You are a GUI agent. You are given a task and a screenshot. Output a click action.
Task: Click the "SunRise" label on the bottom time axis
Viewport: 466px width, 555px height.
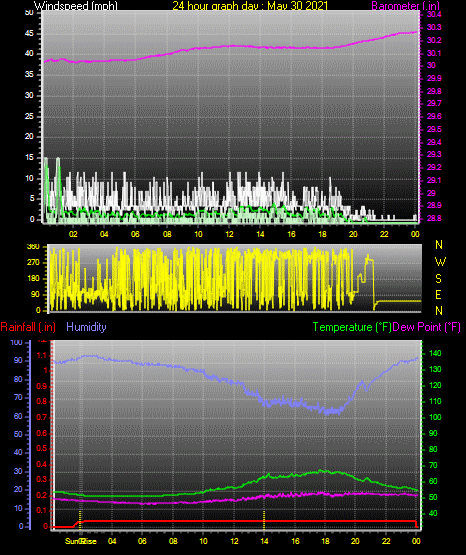[81, 541]
